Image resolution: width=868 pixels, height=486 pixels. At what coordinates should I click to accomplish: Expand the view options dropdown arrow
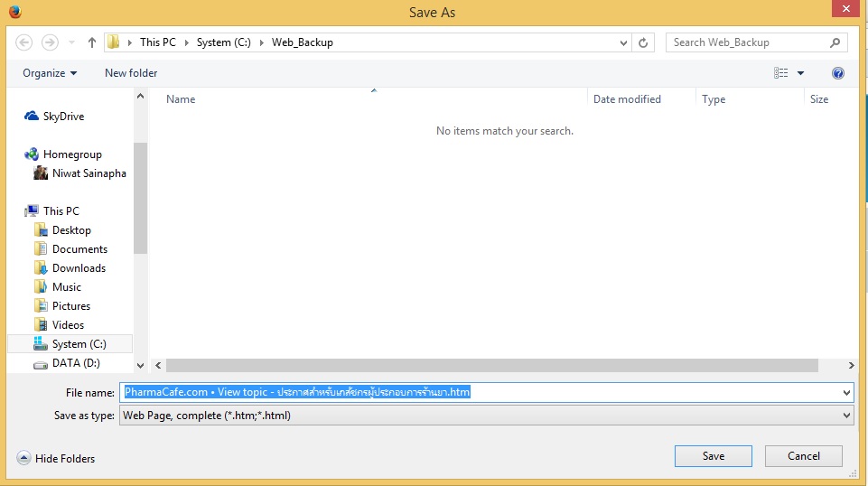[x=800, y=73]
